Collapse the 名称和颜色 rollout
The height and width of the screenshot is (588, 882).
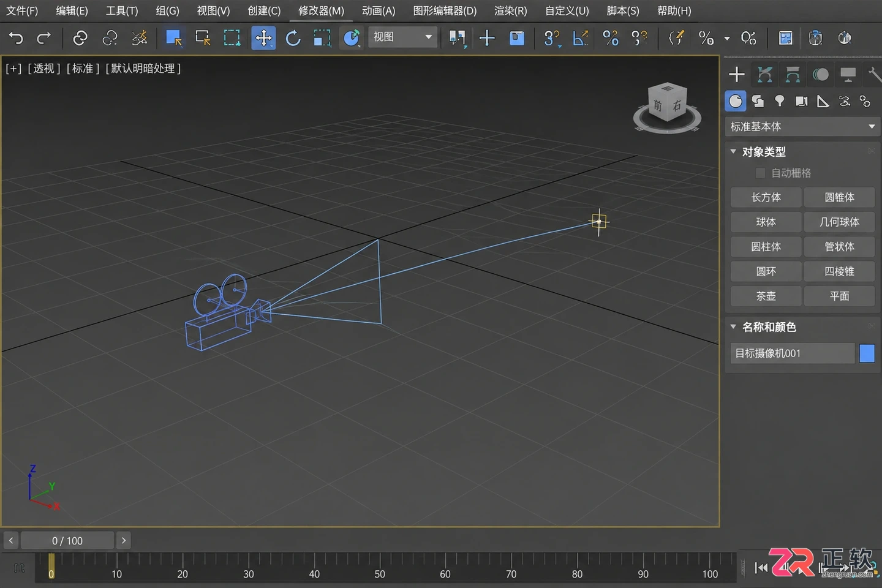(733, 326)
